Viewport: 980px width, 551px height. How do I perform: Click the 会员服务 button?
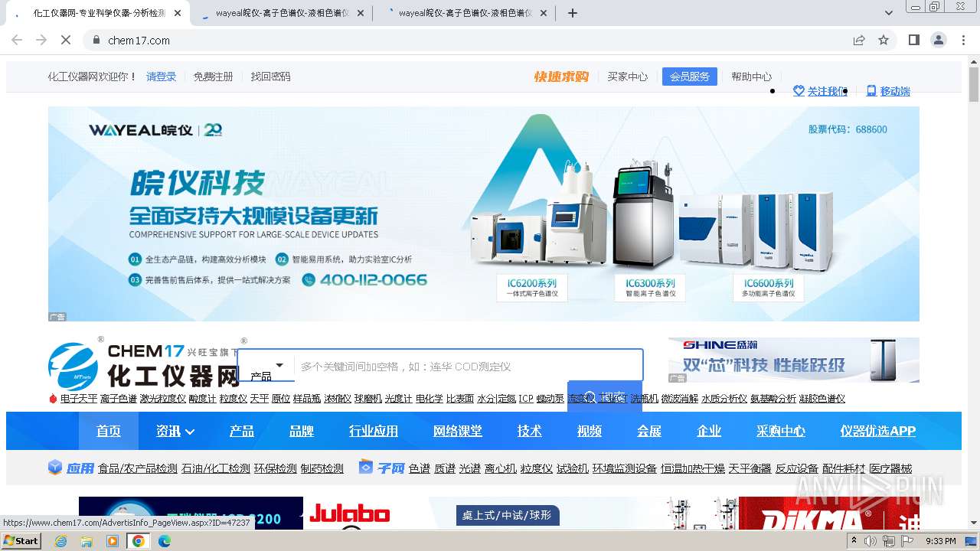[690, 77]
